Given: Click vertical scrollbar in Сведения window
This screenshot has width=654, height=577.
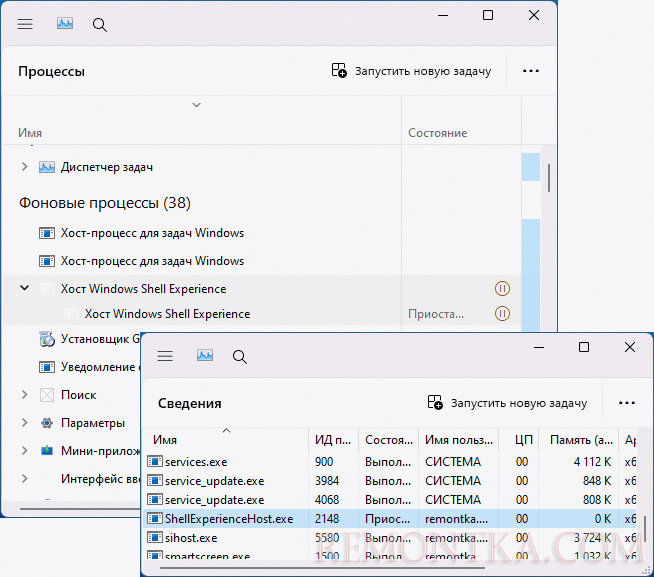Looking at the screenshot, I should [645, 529].
